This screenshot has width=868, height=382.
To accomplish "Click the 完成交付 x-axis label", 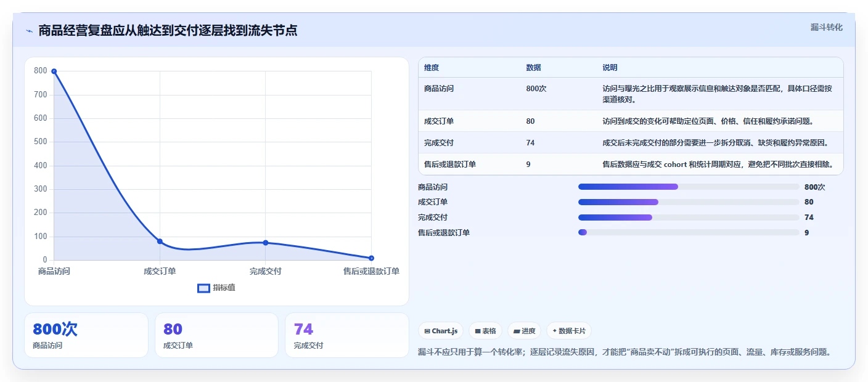I will [x=266, y=271].
